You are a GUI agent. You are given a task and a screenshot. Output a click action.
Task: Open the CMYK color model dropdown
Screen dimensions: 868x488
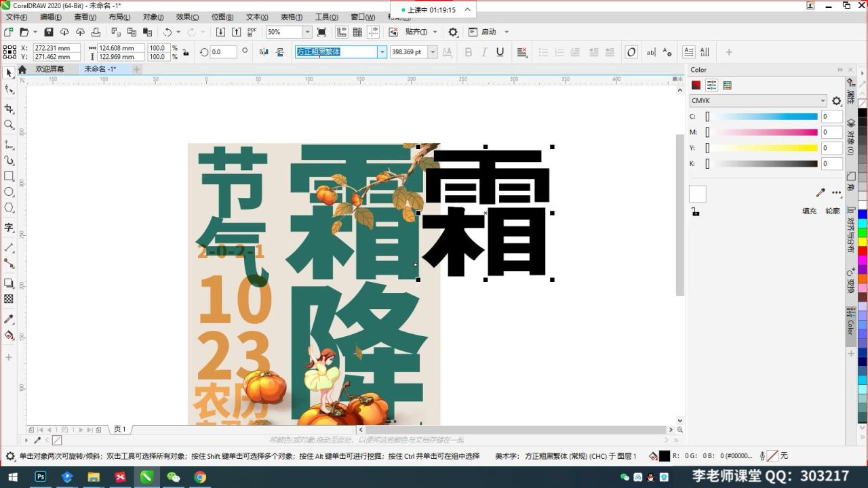click(758, 101)
